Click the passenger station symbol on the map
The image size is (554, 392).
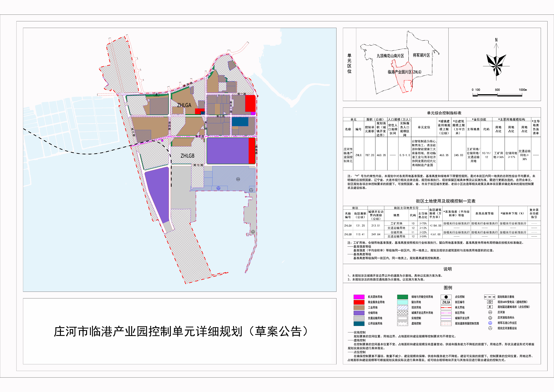coord(251,190)
